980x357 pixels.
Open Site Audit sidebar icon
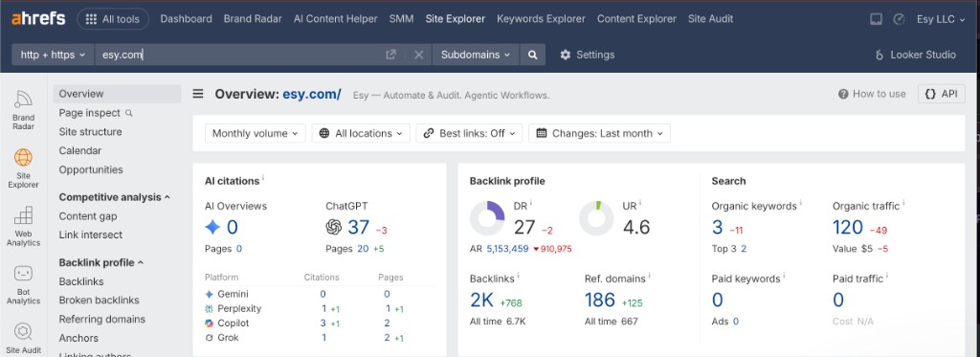[23, 338]
